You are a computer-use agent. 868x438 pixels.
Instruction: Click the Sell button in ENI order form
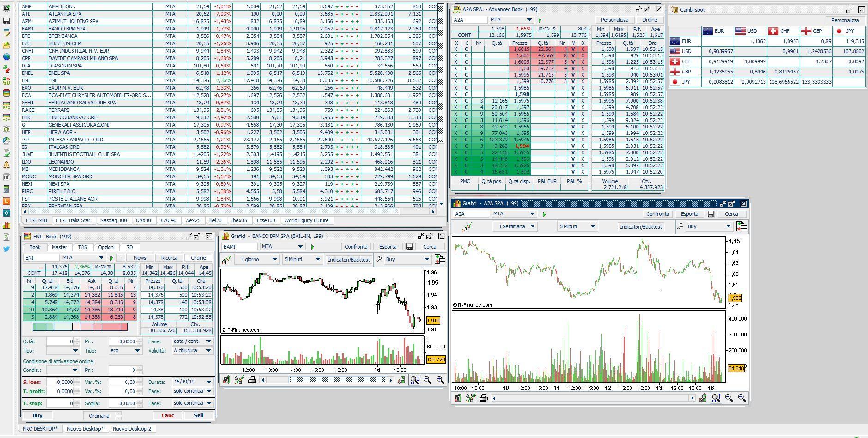click(x=199, y=415)
